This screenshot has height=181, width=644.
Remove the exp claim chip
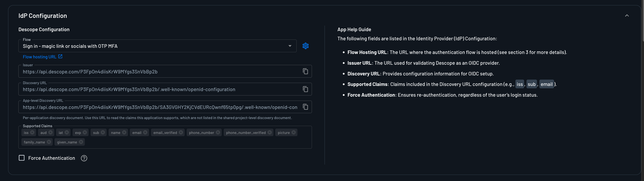[85, 132]
